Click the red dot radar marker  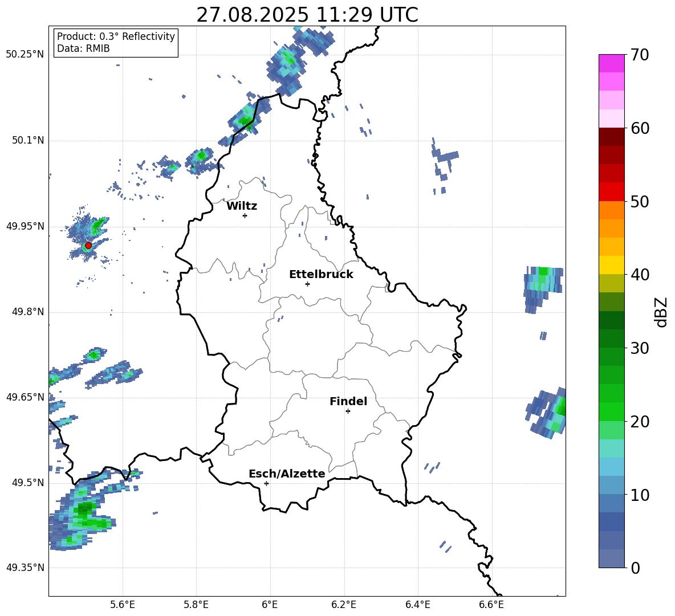(88, 246)
